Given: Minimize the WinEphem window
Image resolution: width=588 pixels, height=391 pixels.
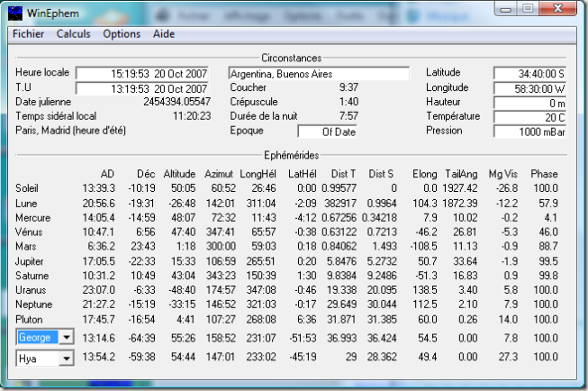Looking at the screenshot, I should pyautogui.click(x=503, y=10).
